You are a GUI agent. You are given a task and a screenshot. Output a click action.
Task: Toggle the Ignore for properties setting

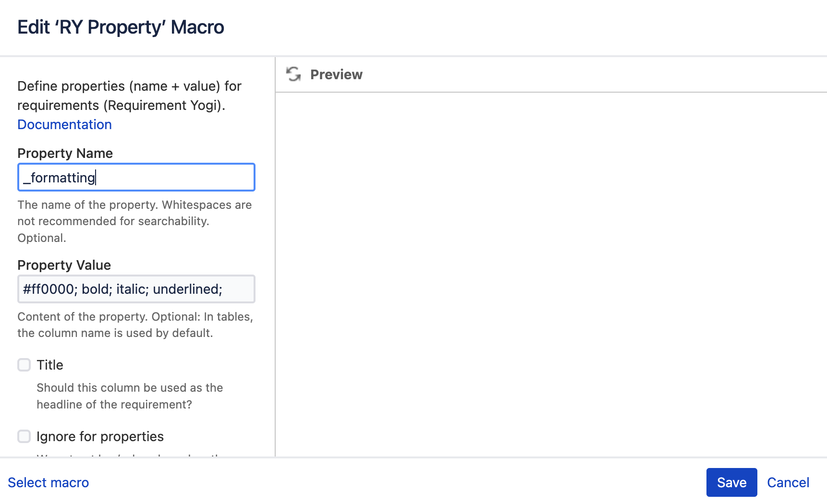click(24, 436)
